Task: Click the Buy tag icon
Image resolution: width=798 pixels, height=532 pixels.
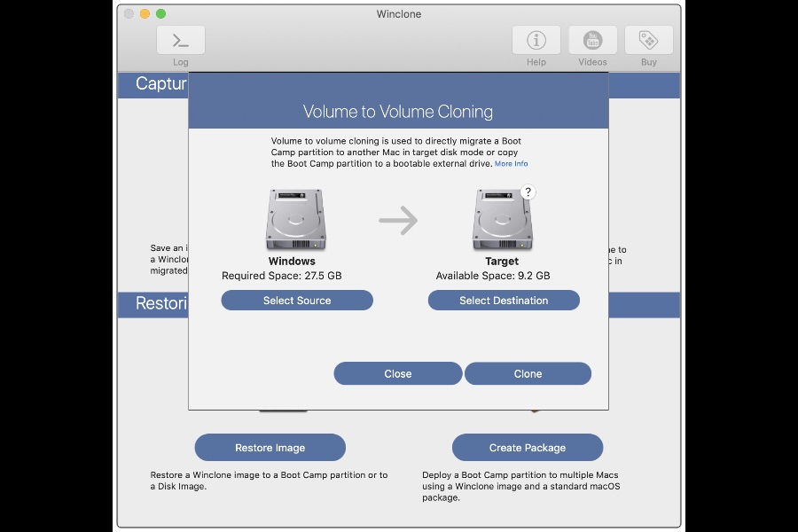Action: 648,40
